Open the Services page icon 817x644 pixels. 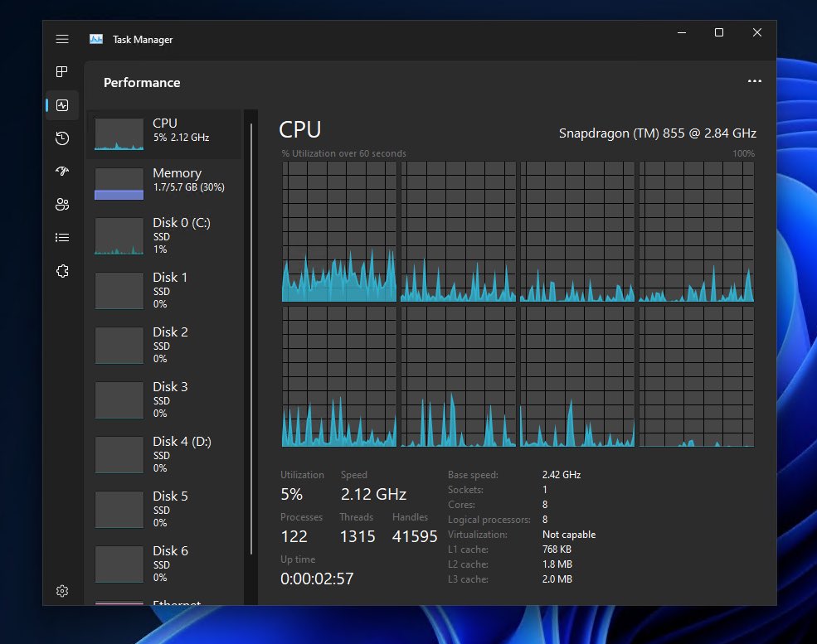[62, 271]
